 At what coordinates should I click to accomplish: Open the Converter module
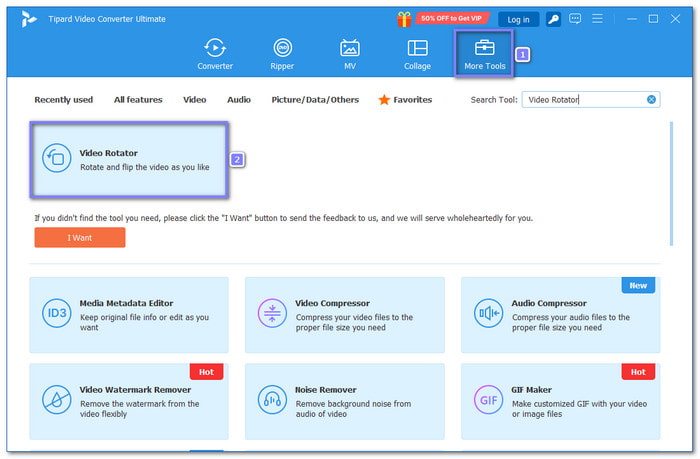click(215, 54)
